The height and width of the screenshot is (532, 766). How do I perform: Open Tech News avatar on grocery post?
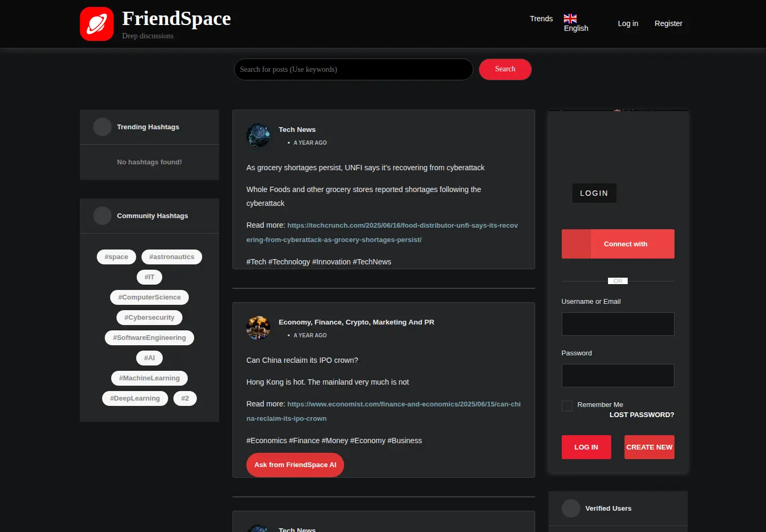tap(258, 136)
